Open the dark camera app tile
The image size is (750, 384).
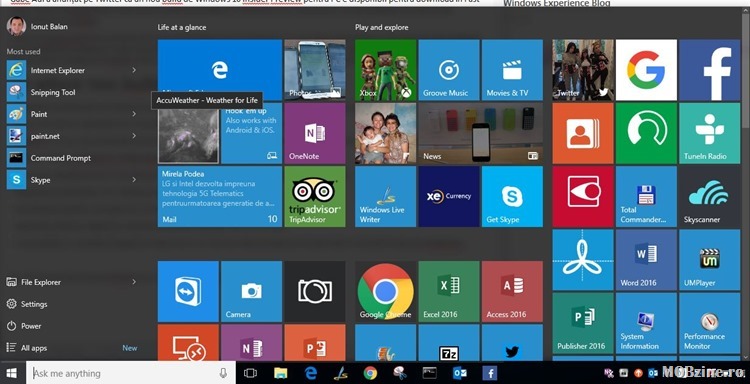point(315,291)
